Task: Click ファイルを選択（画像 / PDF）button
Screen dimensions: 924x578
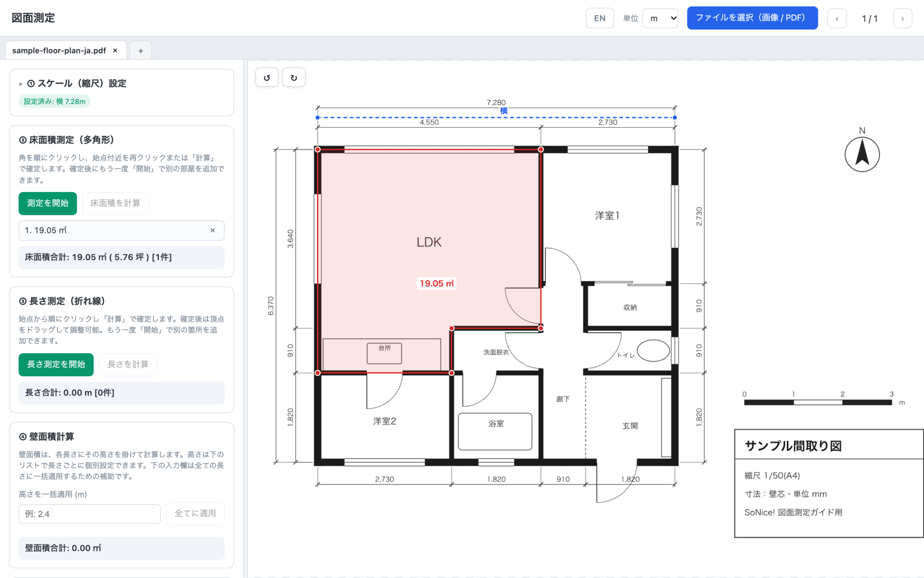Action: tap(752, 18)
